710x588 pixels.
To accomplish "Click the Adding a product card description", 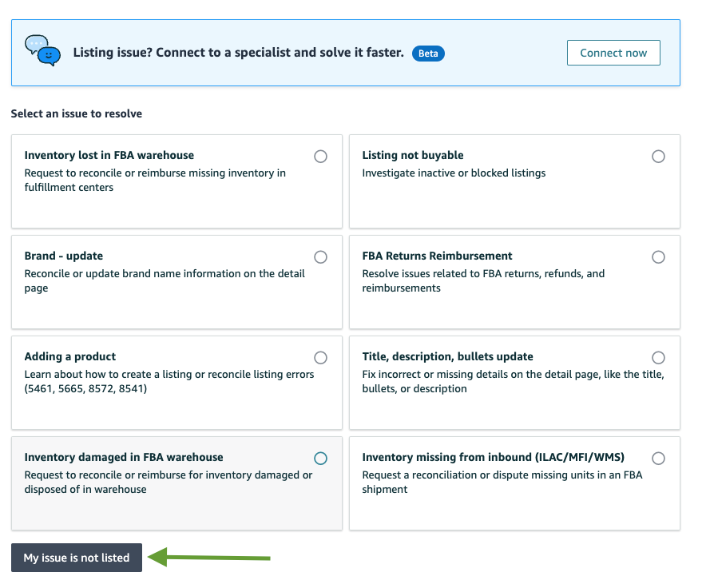I will [x=169, y=381].
